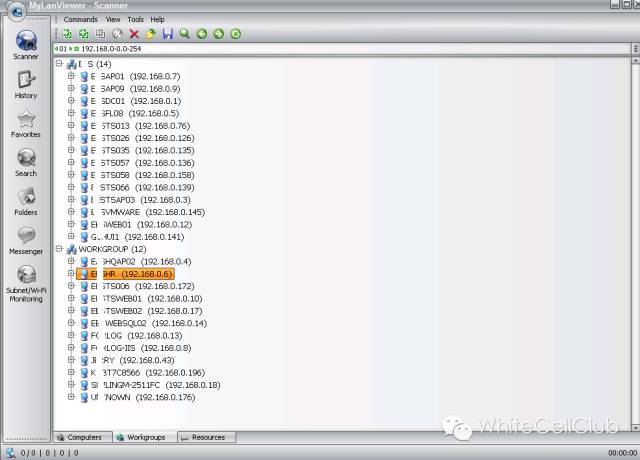The width and height of the screenshot is (640, 460).
Task: Click the red X delete toolbar icon
Action: coord(134,34)
